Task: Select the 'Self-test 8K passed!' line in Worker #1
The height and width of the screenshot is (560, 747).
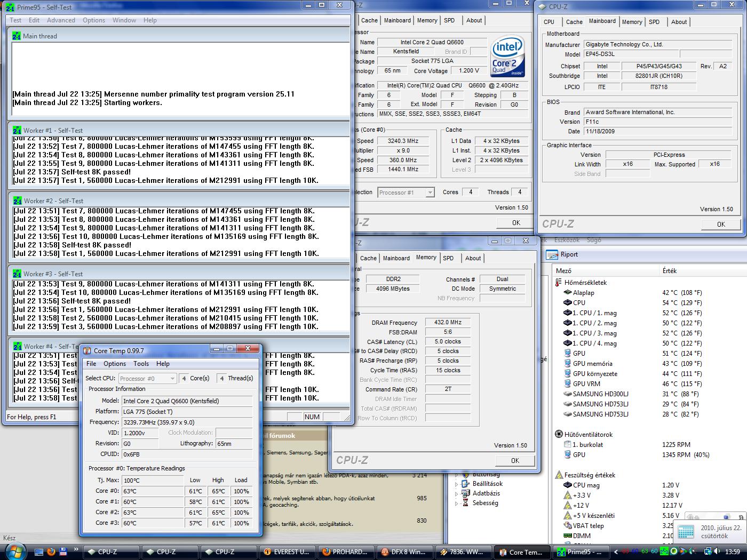Action: click(x=71, y=172)
